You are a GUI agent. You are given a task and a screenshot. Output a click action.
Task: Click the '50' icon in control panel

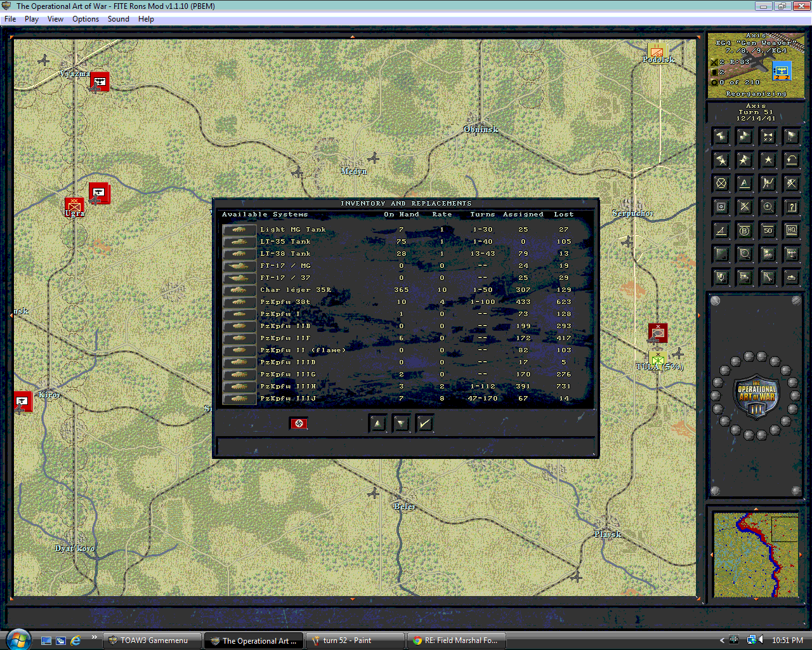coord(768,230)
